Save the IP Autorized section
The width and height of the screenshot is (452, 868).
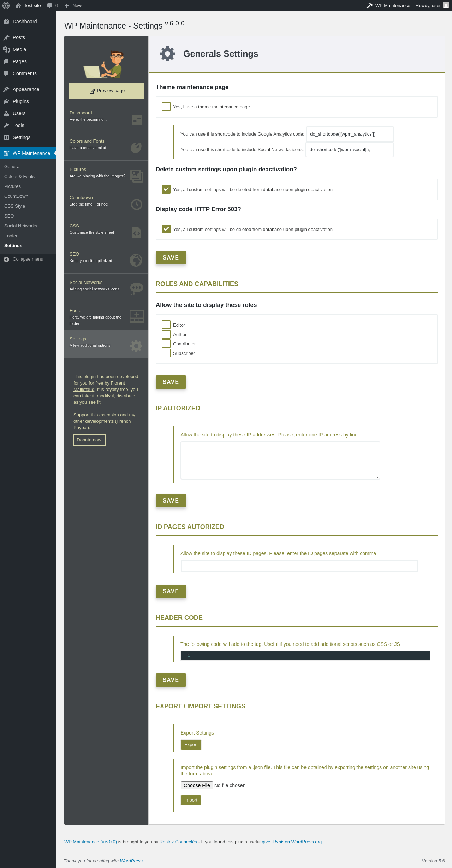(171, 501)
